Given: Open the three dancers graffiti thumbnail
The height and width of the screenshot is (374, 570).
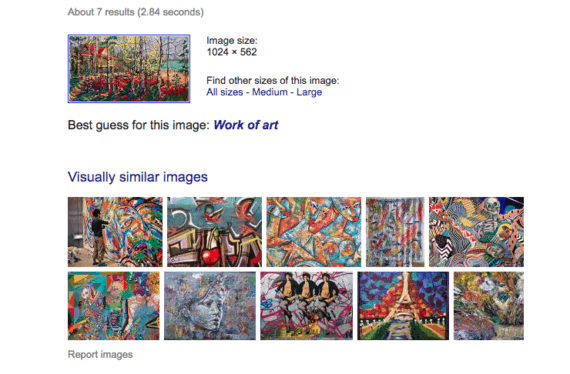Looking at the screenshot, I should pyautogui.click(x=306, y=306).
